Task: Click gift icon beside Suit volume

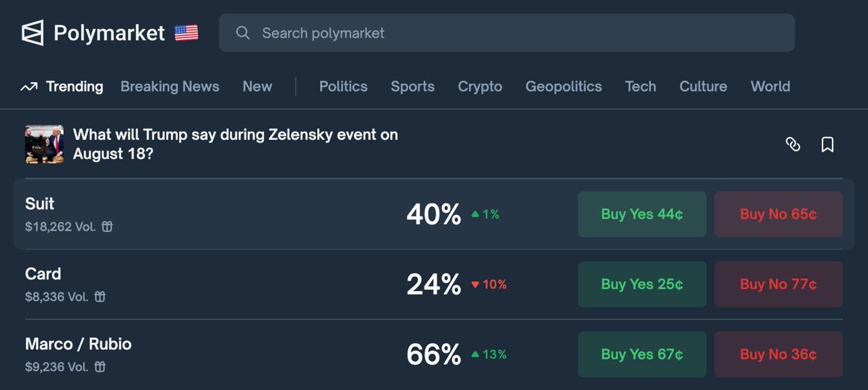Action: 107,227
